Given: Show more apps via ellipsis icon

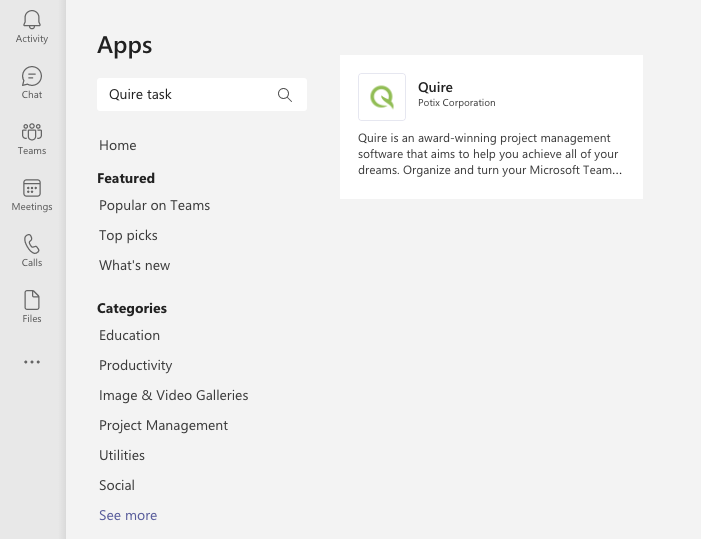Looking at the screenshot, I should (32, 362).
